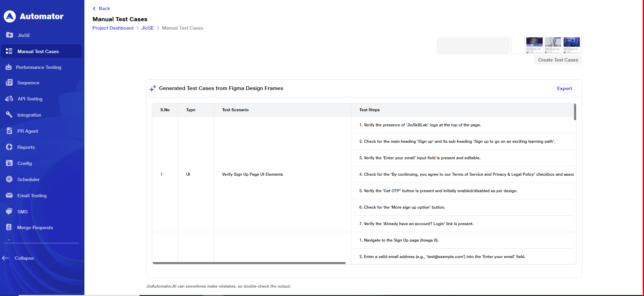644x296 pixels.
Task: Go back using the Back chevron
Action: 94,8
